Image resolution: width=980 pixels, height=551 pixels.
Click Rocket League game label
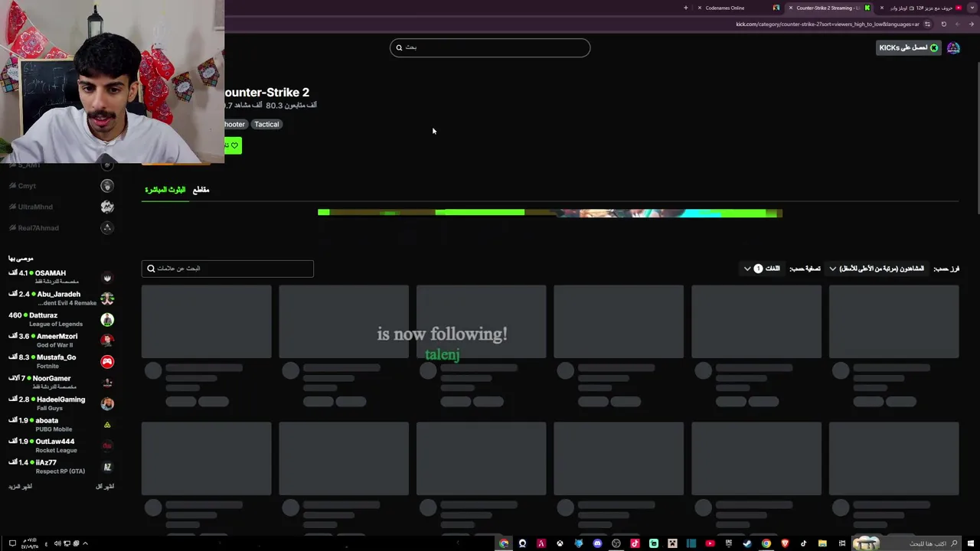[x=56, y=450]
